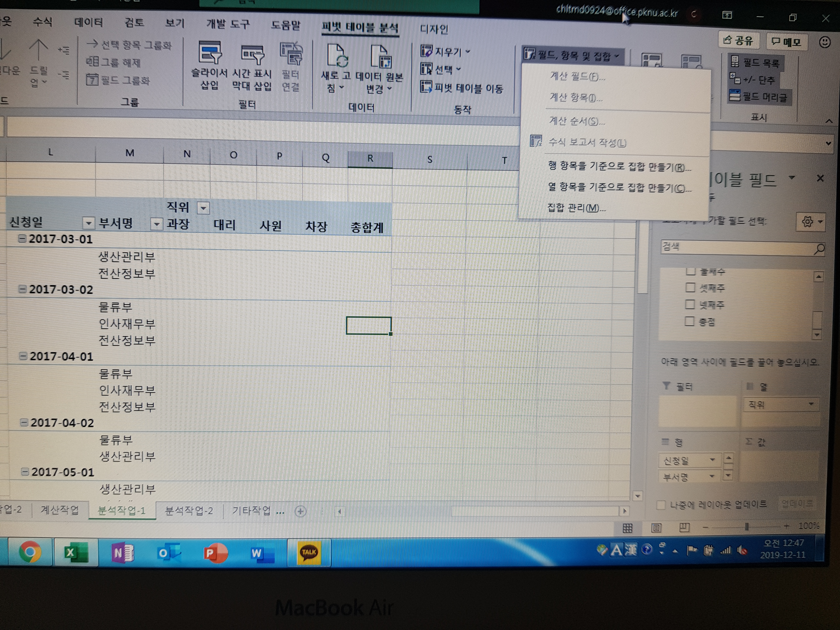Collapse the 2017-03-01 row group
Image resolution: width=840 pixels, height=630 pixels.
click(x=22, y=239)
